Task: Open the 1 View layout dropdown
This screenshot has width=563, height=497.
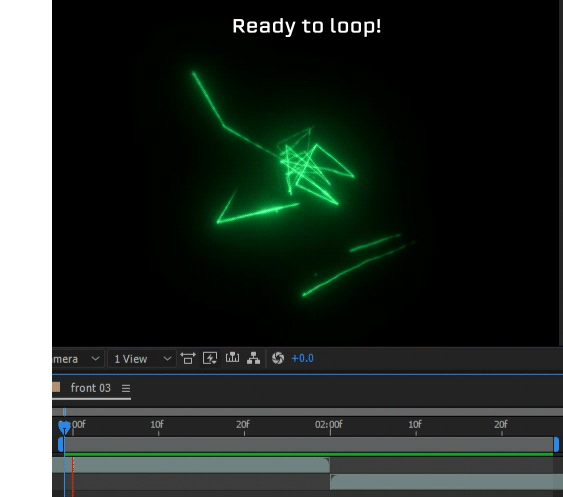Action: coord(142,358)
